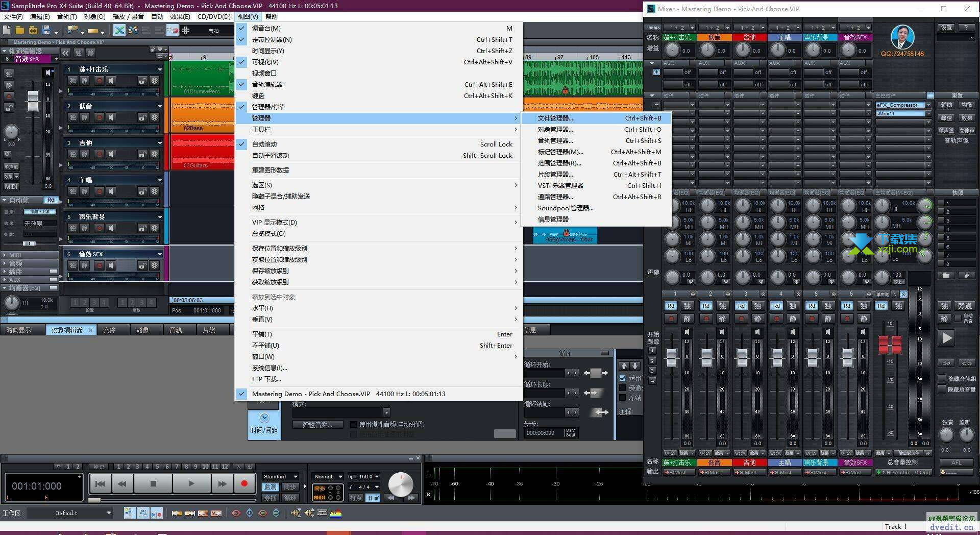The width and height of the screenshot is (980, 535).
Task: Toggle 自动滚动 Scroll Lock option
Action: click(x=378, y=144)
